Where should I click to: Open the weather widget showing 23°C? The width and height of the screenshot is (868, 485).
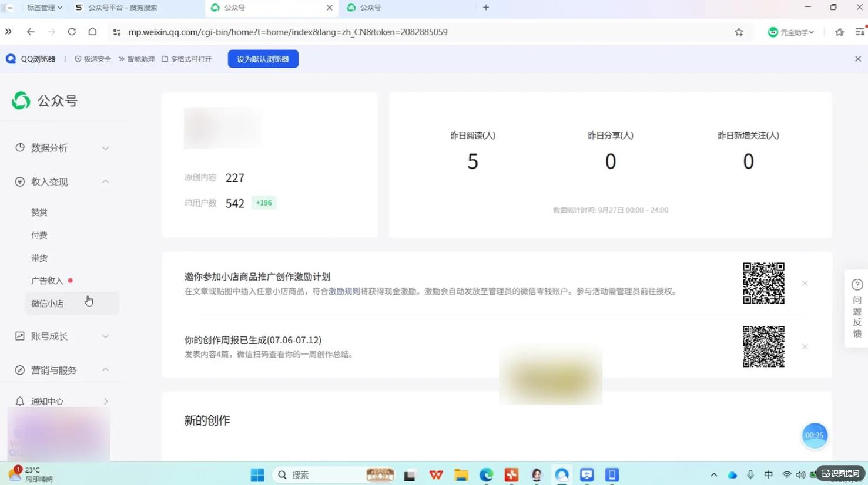(31, 474)
